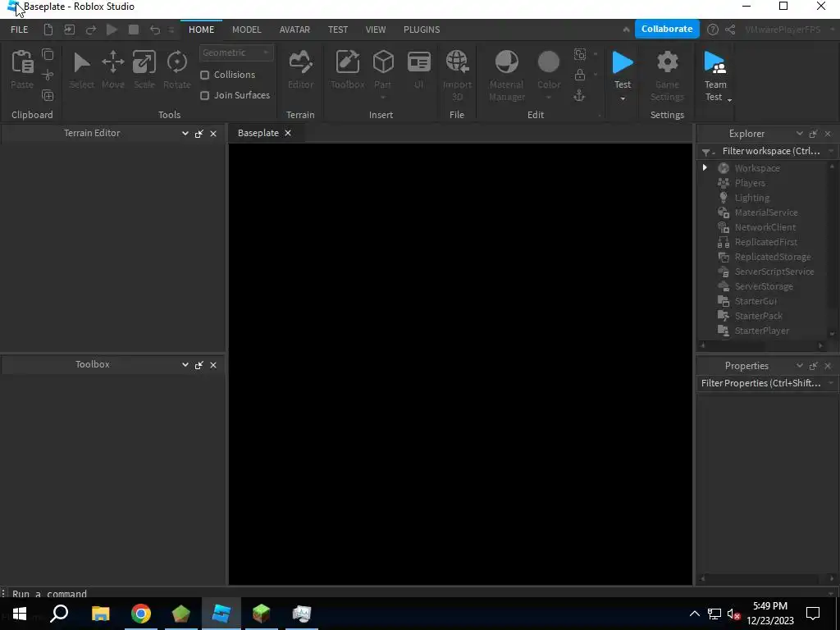Click the Copy icon in Clipboard group
This screenshot has width=840, height=630.
(x=48, y=54)
